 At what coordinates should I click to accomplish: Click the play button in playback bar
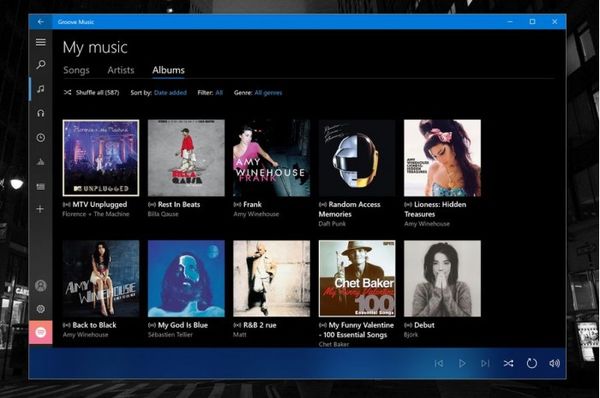[x=462, y=363]
